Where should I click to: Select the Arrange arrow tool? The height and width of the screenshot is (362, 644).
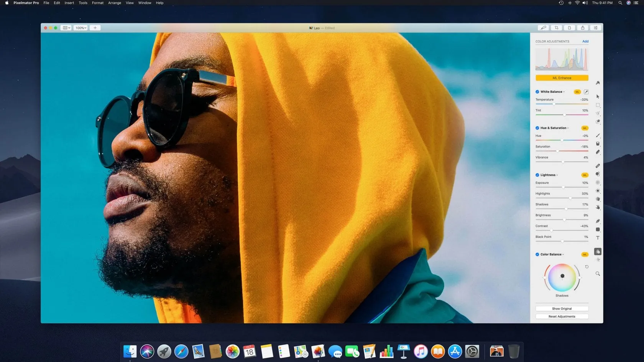598,97
